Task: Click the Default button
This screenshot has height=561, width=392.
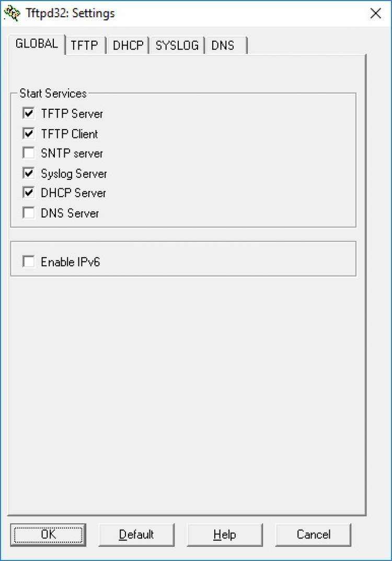Action: coord(136,534)
